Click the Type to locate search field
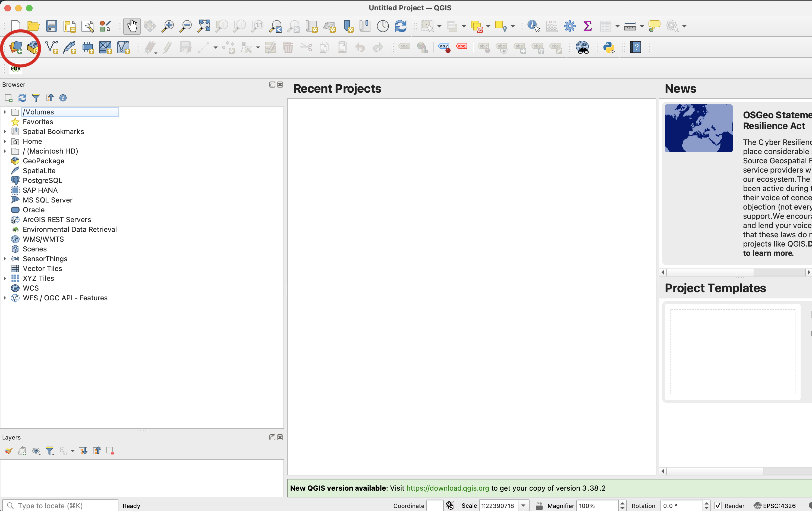Screen dimensions: 812x511 click(60, 506)
